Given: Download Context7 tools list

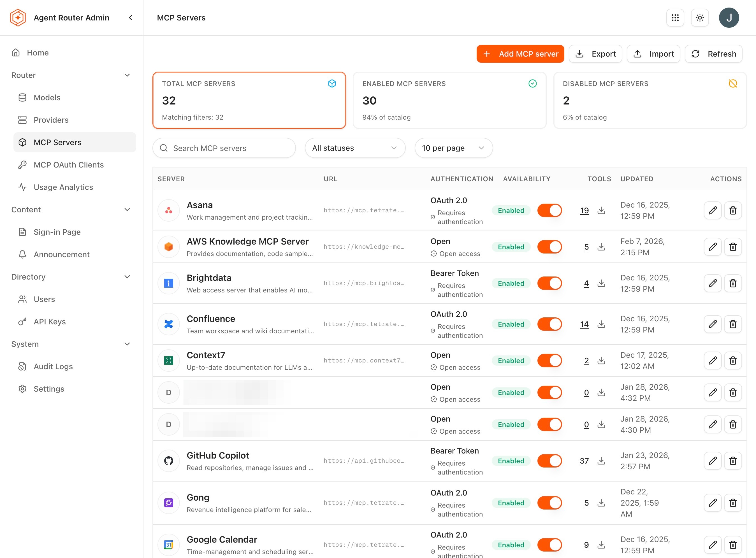Looking at the screenshot, I should [x=601, y=361].
